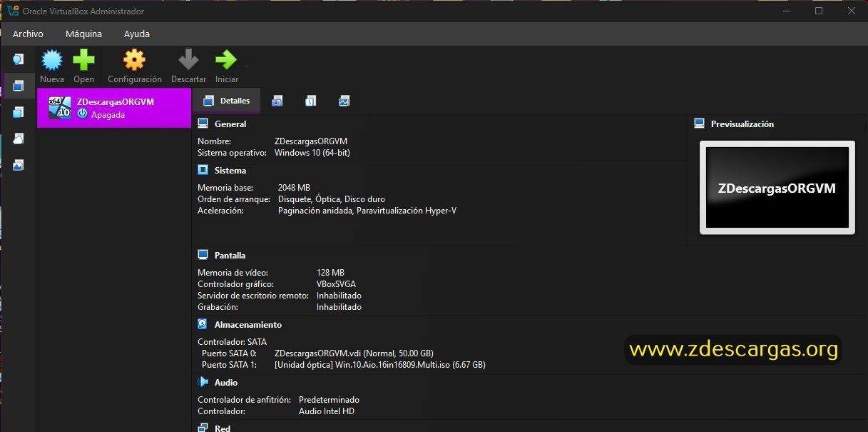Click the Predeterminado host audio driver value

pos(329,400)
